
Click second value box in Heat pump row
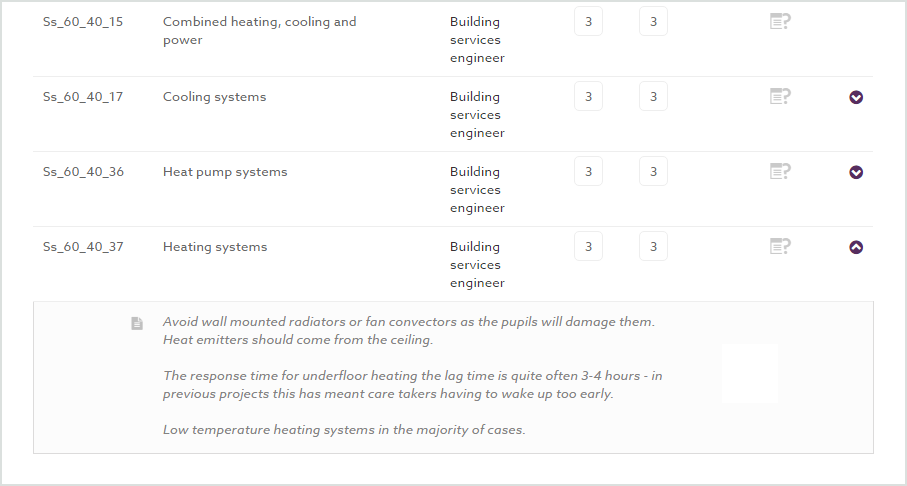(x=653, y=171)
